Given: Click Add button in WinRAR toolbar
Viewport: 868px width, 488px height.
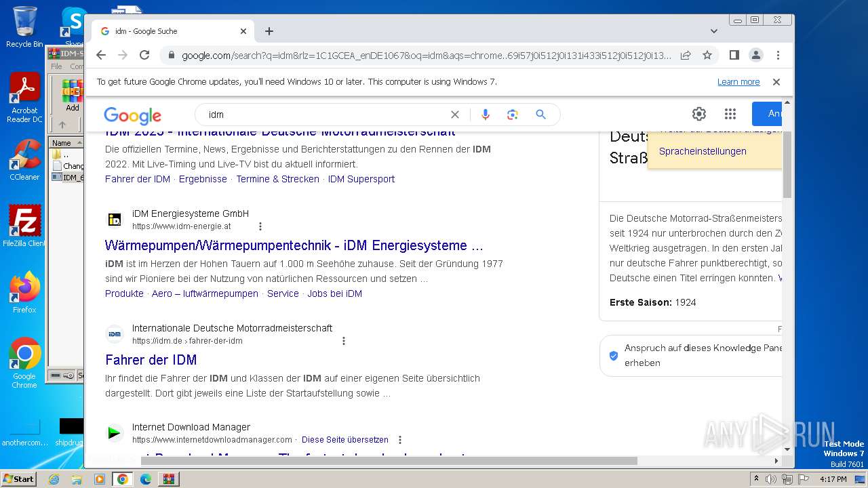Looking at the screenshot, I should tap(73, 96).
